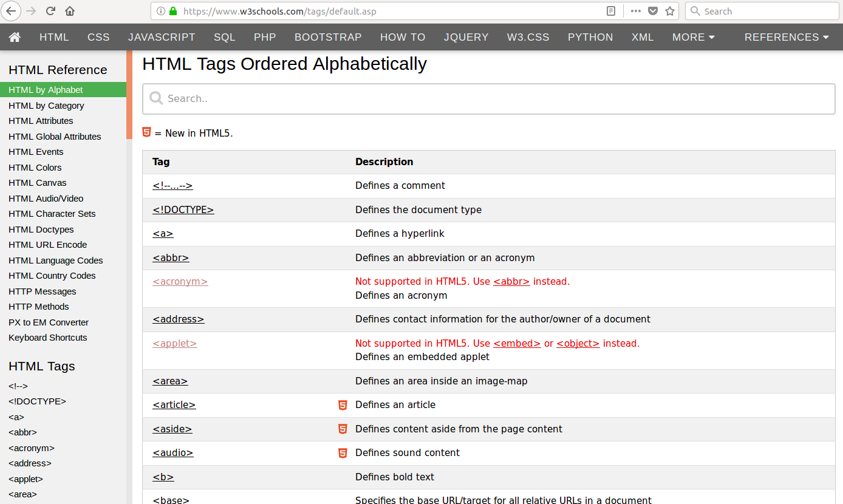
Task: Toggle reader view icon in address bar
Action: pyautogui.click(x=611, y=11)
